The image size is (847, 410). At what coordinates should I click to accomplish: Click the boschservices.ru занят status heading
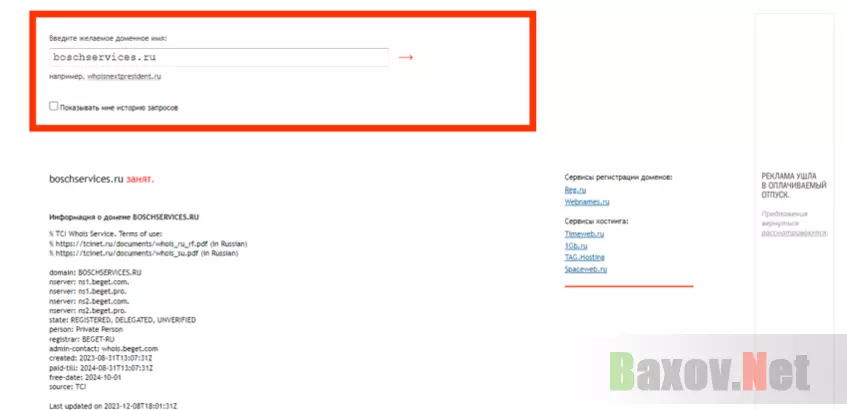[x=102, y=179]
